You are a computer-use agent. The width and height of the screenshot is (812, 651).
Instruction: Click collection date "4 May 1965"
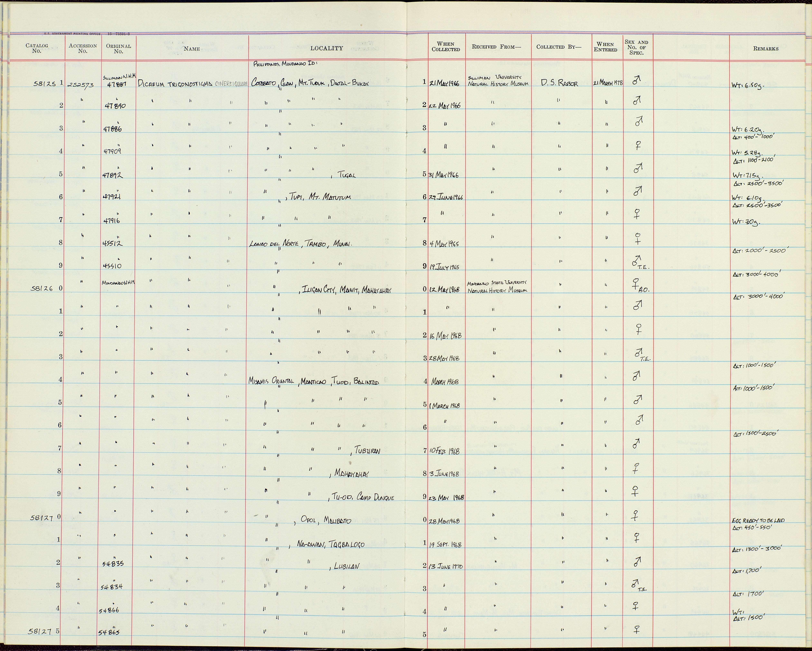pos(444,244)
